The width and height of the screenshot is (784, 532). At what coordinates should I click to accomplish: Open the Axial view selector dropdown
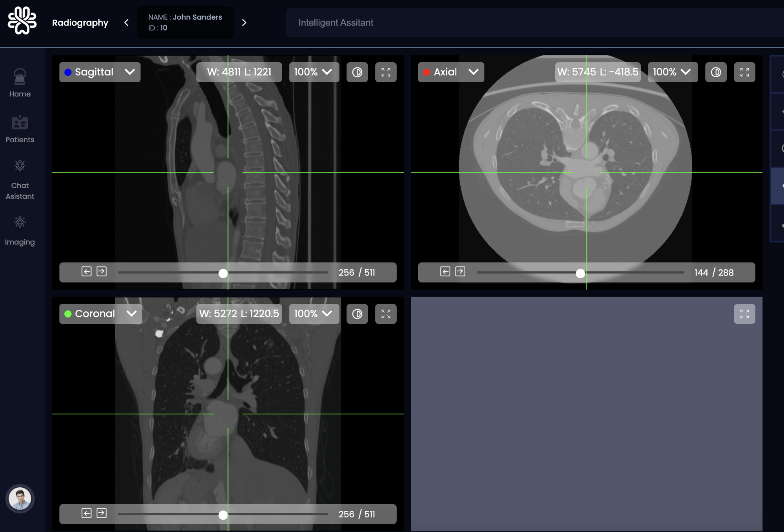[451, 72]
